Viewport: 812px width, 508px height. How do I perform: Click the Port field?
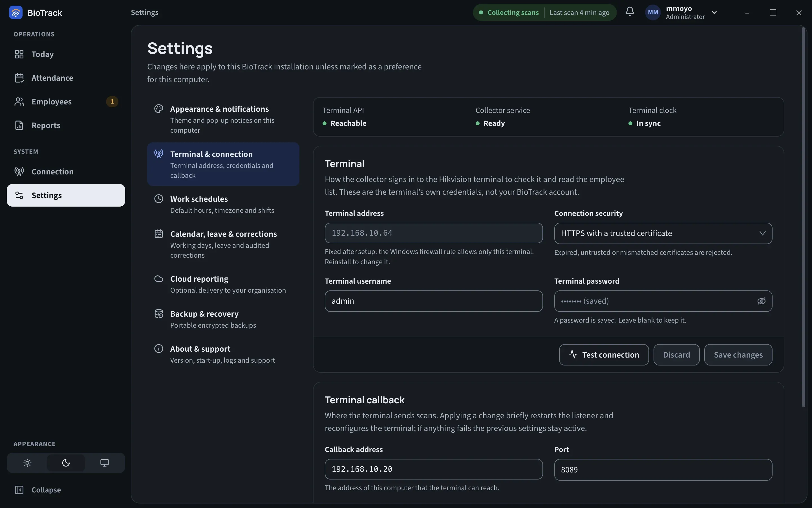click(x=663, y=470)
